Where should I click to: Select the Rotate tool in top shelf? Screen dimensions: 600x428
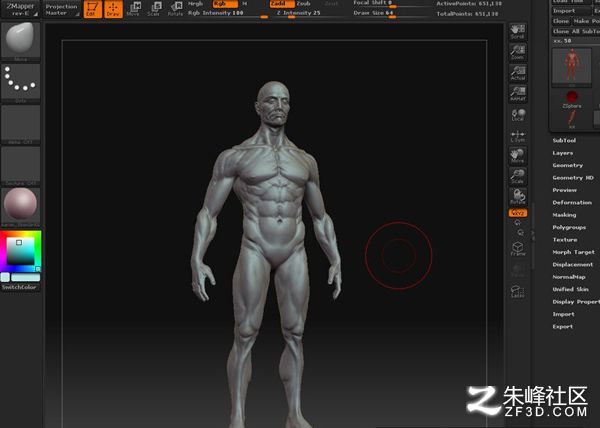pyautogui.click(x=175, y=9)
